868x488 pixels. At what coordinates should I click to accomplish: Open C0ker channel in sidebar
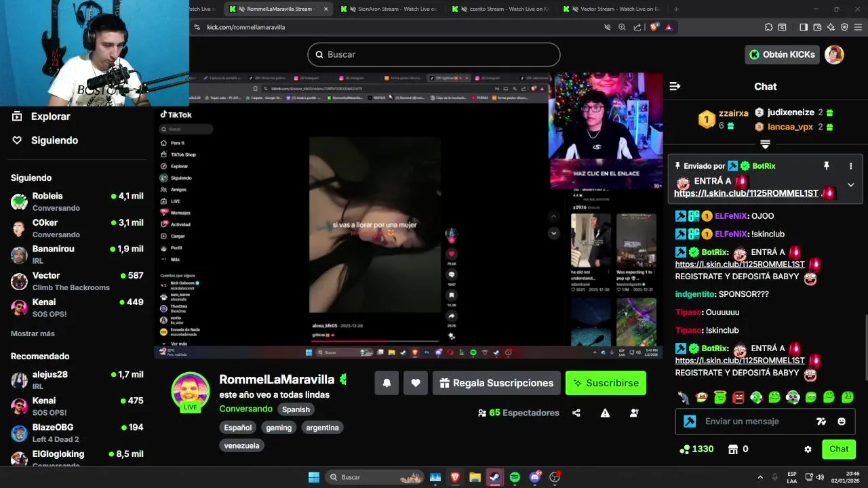(x=77, y=228)
